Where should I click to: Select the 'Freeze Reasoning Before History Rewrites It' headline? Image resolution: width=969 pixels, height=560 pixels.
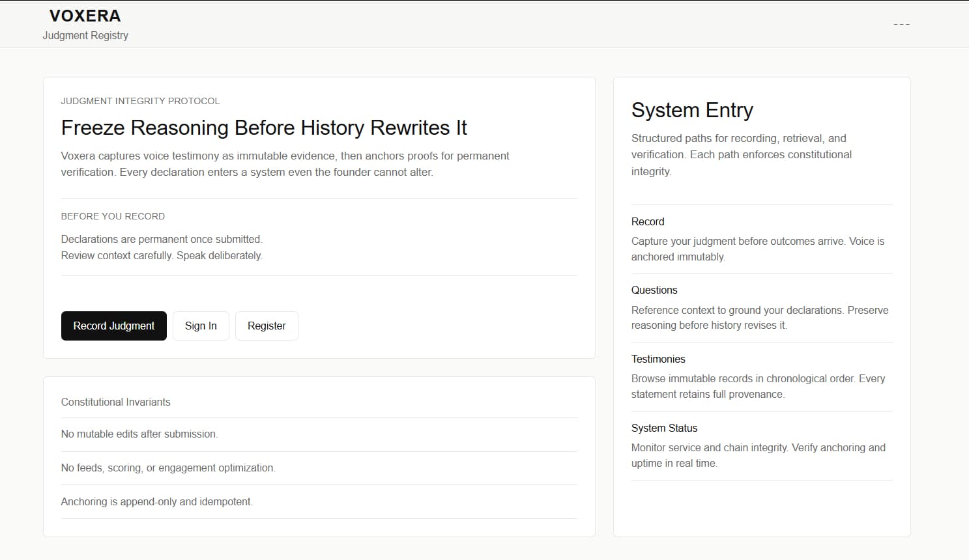[264, 128]
